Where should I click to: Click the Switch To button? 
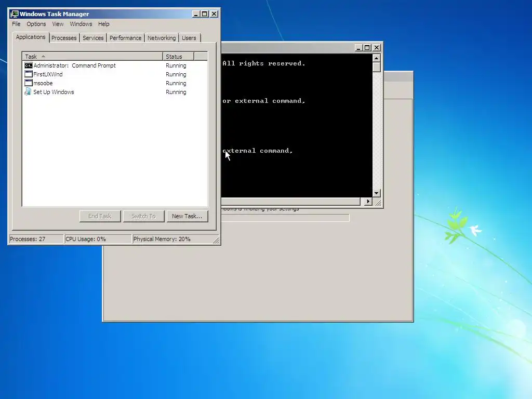(x=143, y=216)
